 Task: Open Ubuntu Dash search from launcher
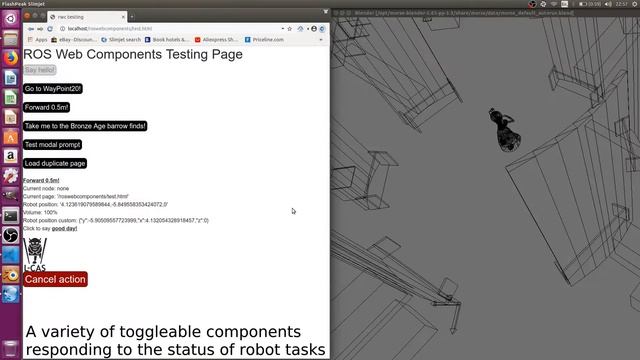[x=11, y=19]
